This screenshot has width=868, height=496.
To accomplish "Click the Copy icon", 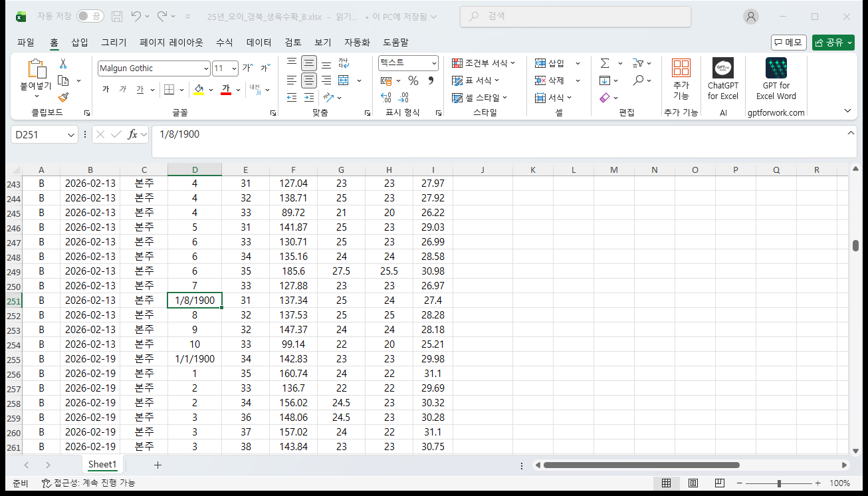I will [64, 80].
